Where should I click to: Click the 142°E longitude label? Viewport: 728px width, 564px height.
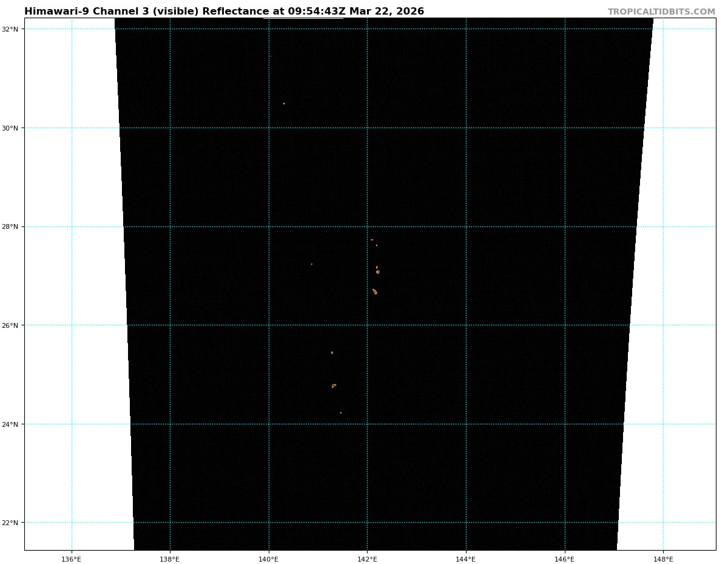tap(367, 559)
